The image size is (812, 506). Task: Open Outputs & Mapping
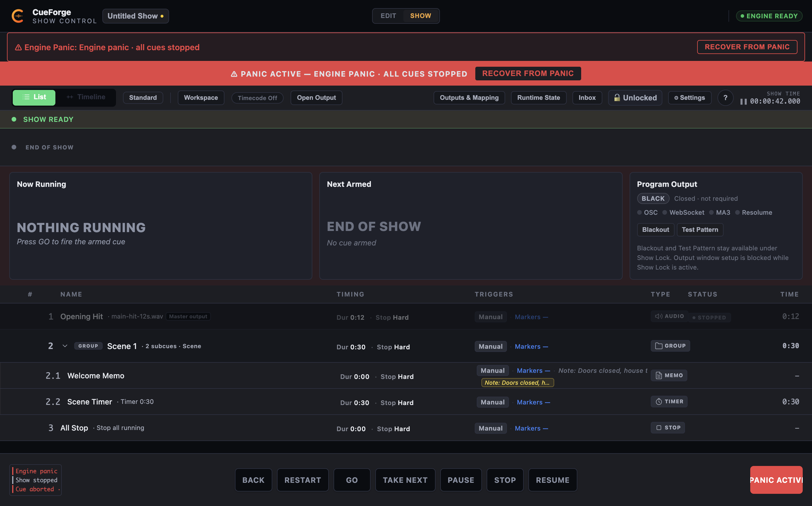click(469, 98)
